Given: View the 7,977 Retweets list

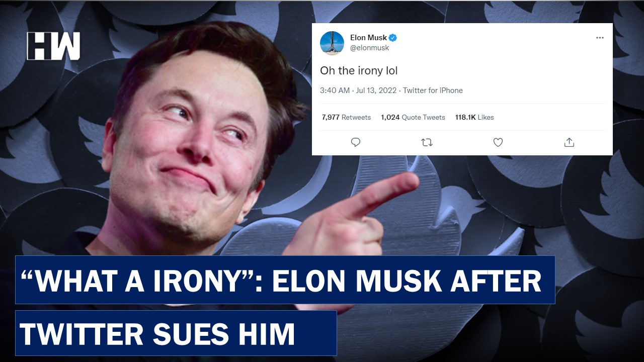Looking at the screenshot, I should point(346,117).
